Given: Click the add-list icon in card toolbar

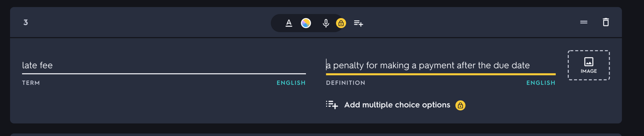Looking at the screenshot, I should tap(358, 23).
